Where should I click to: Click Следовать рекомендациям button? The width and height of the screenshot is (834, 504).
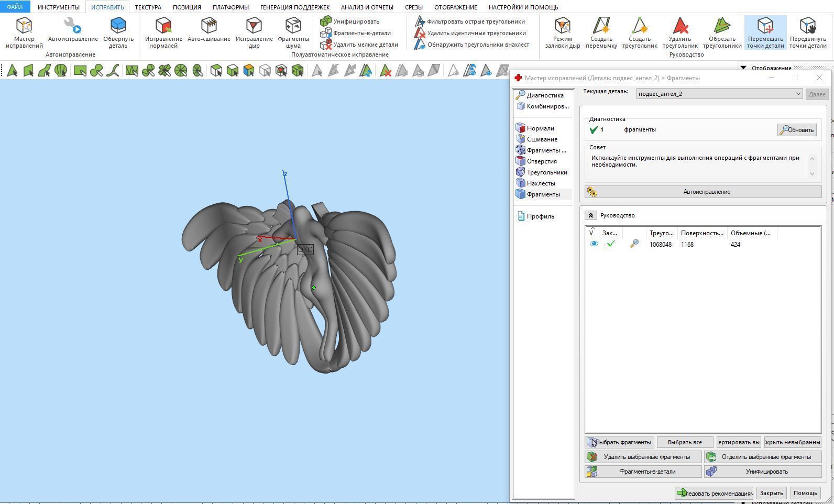coord(714,493)
